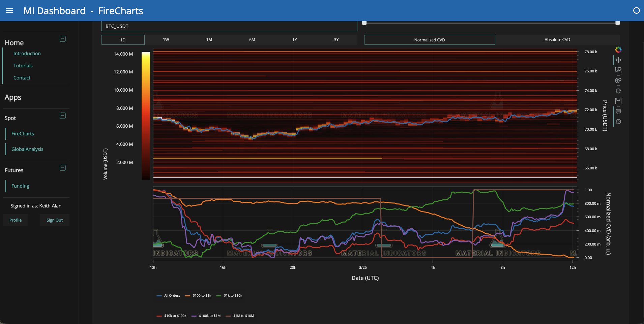
Task: Select the Absolute CVD tab
Action: coord(557,39)
